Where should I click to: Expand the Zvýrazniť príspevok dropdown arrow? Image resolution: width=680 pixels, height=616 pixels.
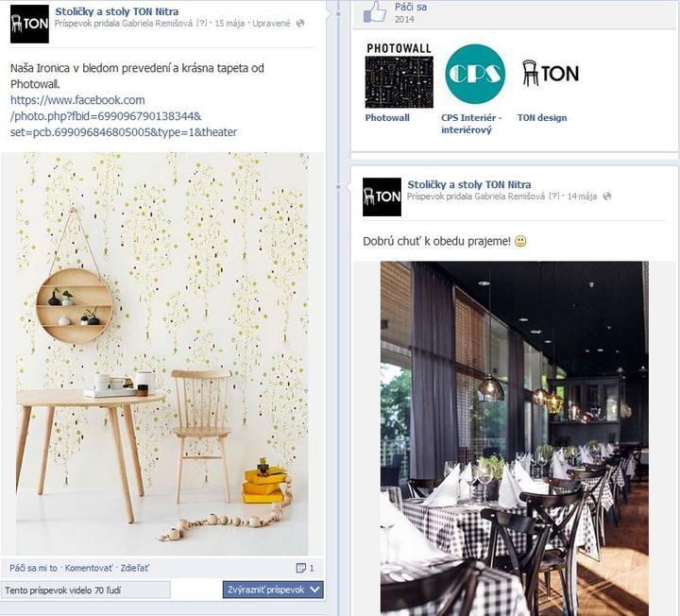315,590
